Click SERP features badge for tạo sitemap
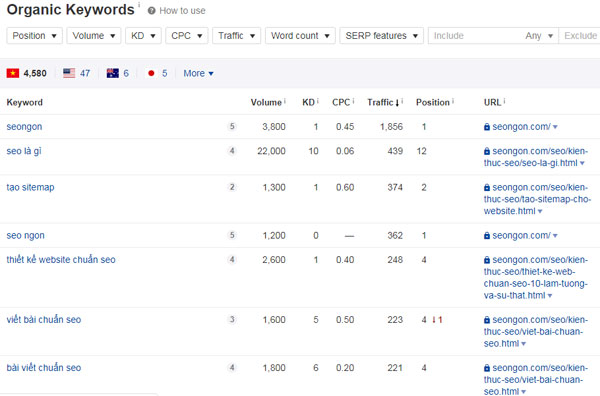Image resolution: width=600 pixels, height=396 pixels. pyautogui.click(x=232, y=187)
